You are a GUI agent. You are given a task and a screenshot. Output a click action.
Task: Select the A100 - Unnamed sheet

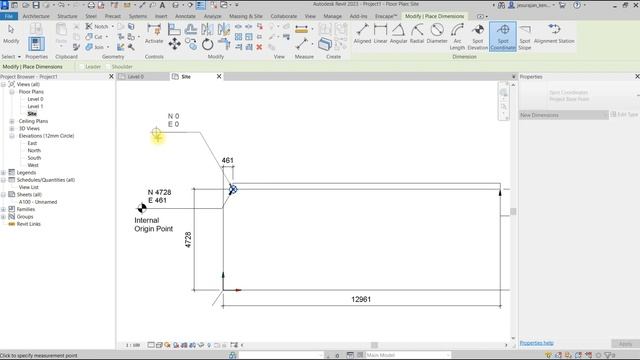pos(38,202)
